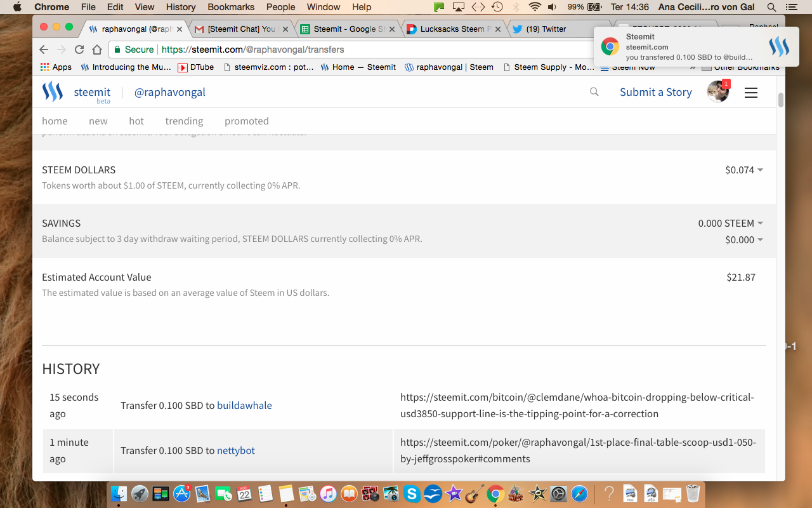Open Safari compass icon in dock
Image resolution: width=812 pixels, height=508 pixels.
(579, 493)
